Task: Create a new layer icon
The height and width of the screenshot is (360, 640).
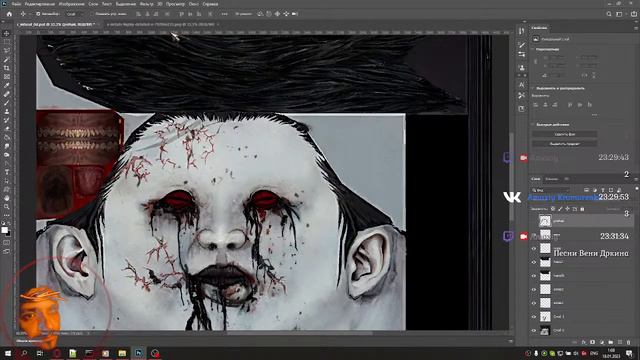Action: 620,342
